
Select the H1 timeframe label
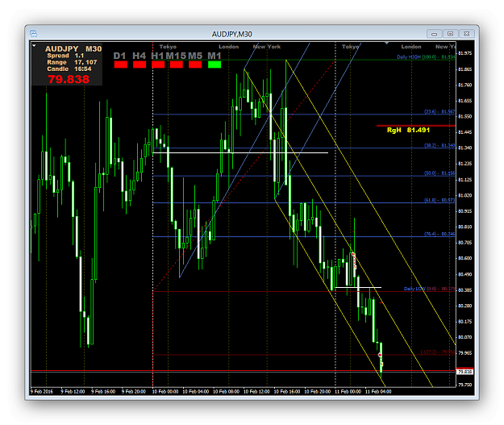point(157,56)
